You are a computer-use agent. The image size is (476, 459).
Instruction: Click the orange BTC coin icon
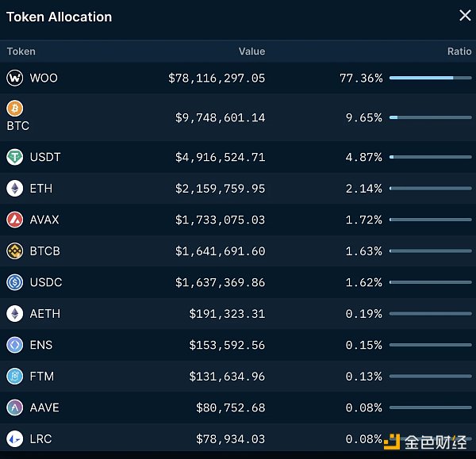point(15,109)
